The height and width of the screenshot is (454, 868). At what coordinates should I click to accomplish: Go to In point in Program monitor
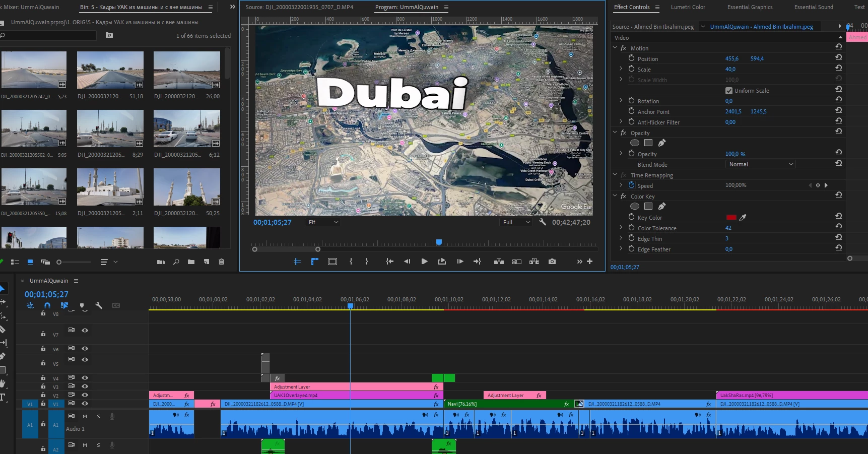(x=389, y=262)
